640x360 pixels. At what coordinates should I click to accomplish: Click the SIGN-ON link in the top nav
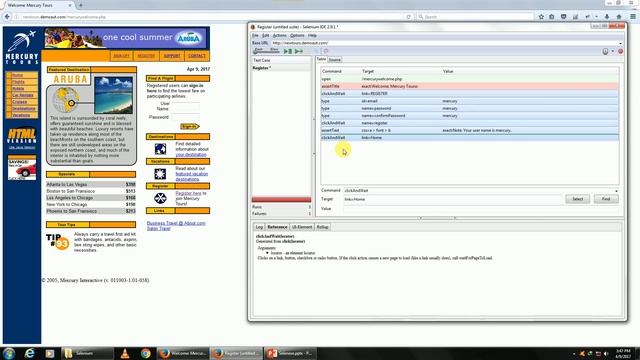click(x=121, y=56)
